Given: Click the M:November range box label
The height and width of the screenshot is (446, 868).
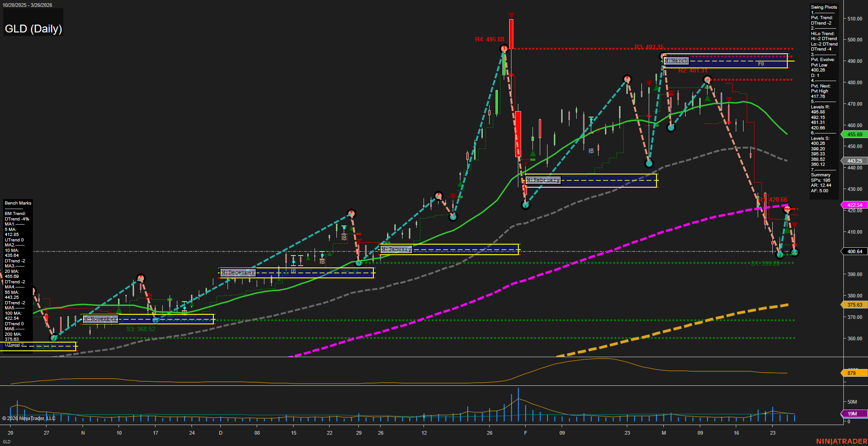Looking at the screenshot, I should click(99, 319).
